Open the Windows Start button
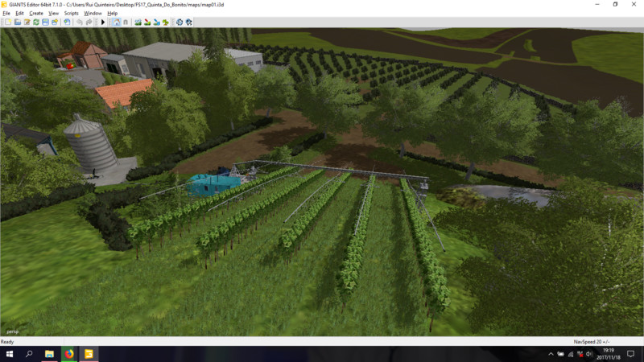Viewport: 644px width, 362px height. point(10,354)
